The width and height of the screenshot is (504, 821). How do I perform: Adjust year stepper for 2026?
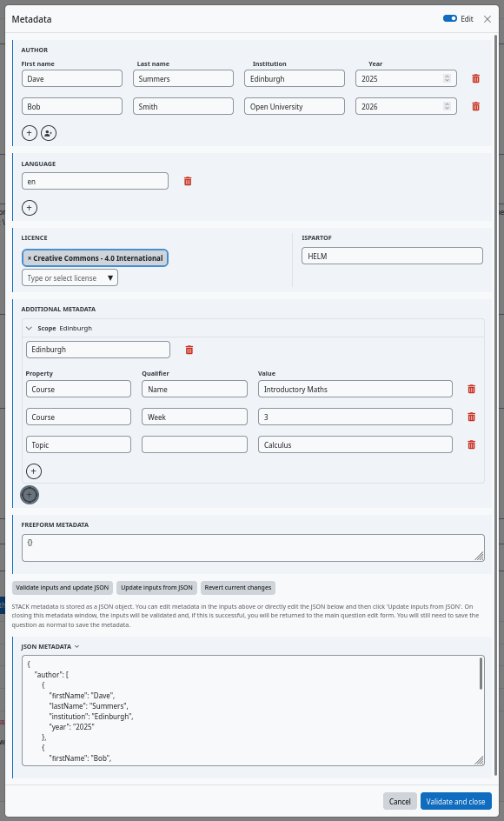(x=447, y=106)
